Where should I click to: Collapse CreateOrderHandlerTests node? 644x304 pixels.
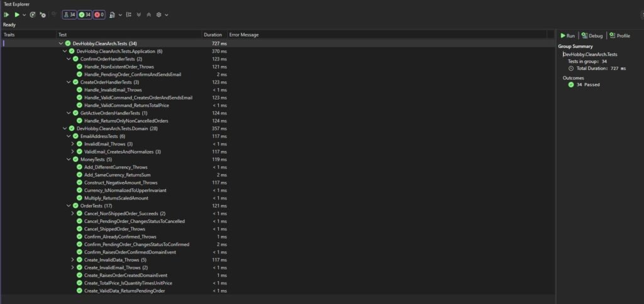click(69, 82)
